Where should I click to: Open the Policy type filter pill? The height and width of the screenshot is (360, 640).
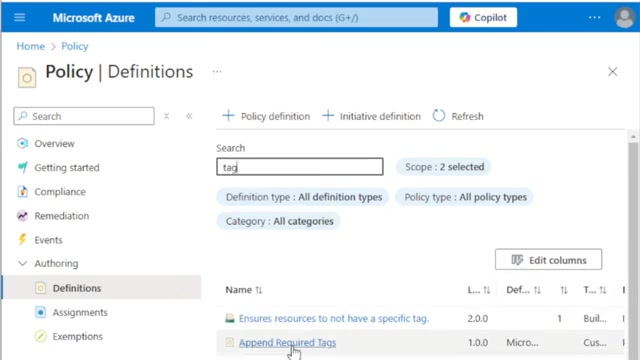[465, 197]
